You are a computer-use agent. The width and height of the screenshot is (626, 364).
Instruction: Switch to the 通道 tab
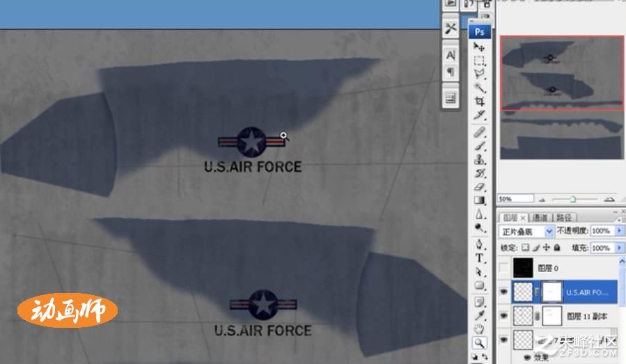tap(540, 218)
